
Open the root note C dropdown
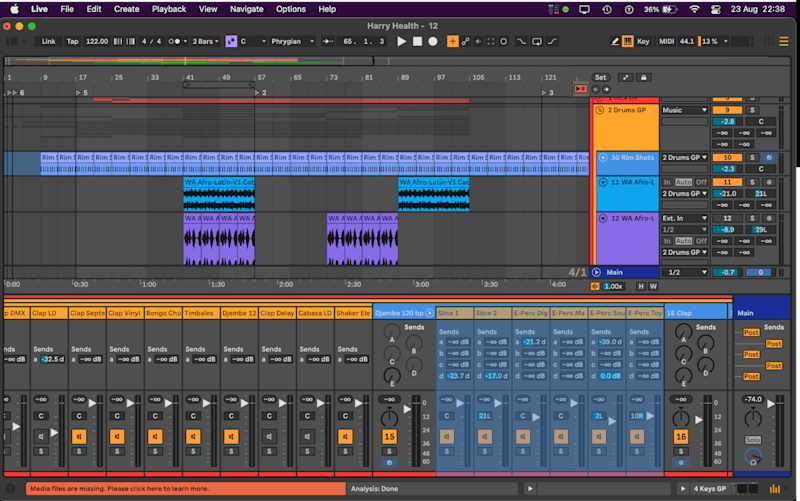tap(253, 41)
